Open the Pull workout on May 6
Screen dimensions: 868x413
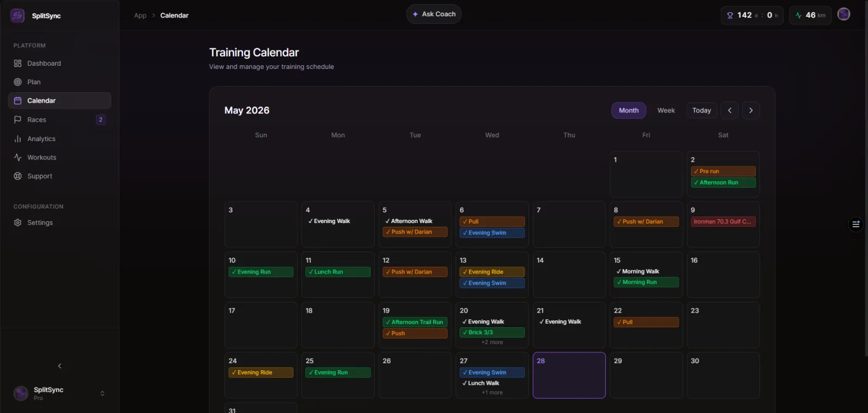pyautogui.click(x=492, y=221)
